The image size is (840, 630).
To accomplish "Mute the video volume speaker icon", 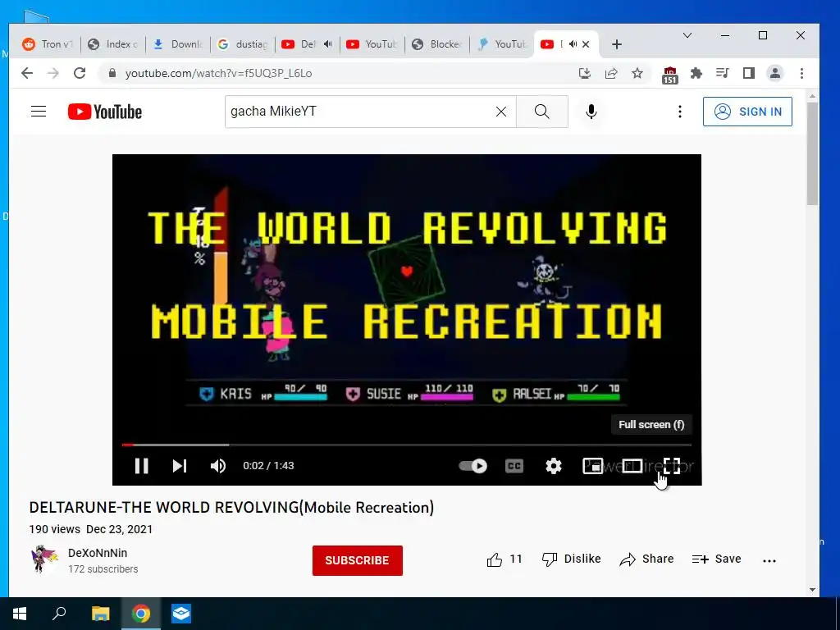I will (x=217, y=466).
